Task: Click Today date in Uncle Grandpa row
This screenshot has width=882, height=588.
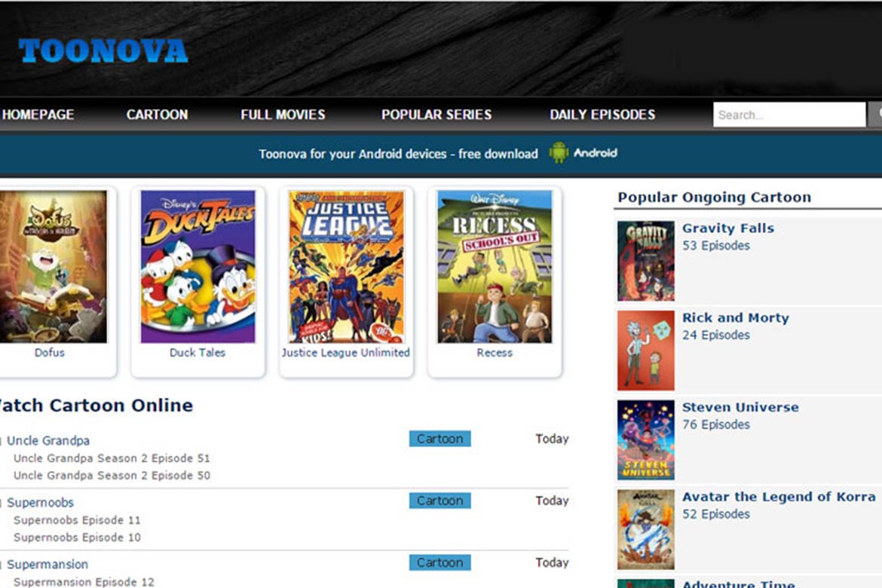Action: 552,439
